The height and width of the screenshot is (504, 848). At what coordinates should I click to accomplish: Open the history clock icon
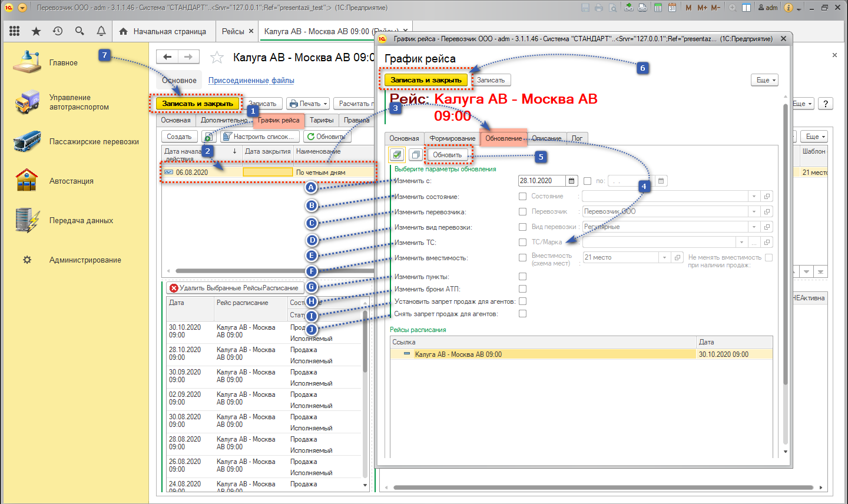pos(58,31)
